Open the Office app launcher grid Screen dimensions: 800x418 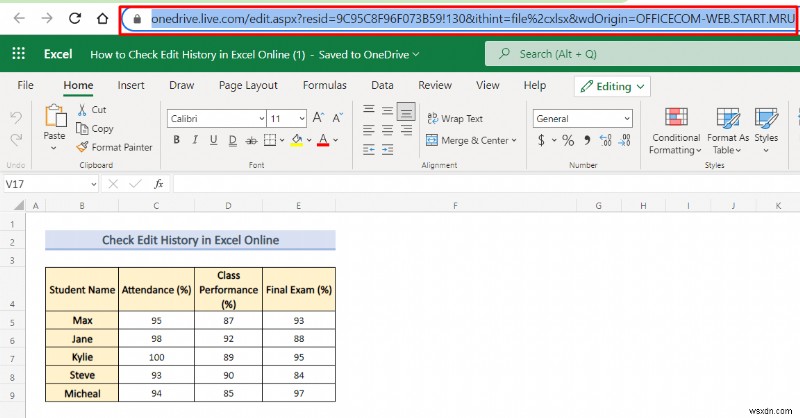(x=18, y=54)
